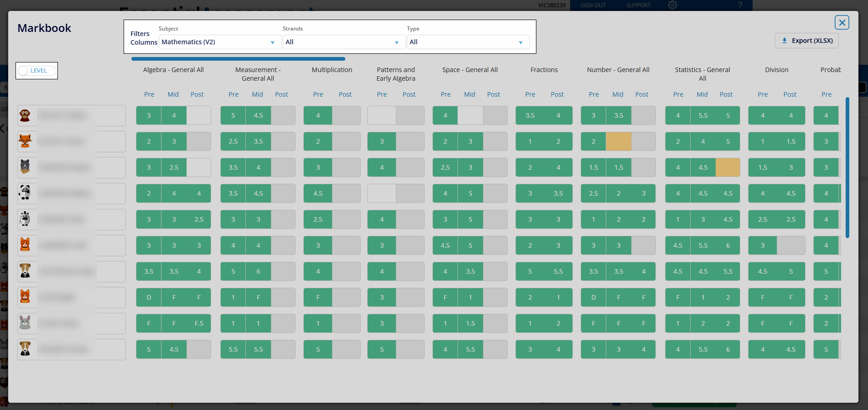This screenshot has height=410, width=868.
Task: Select the Post column under Fractions
Action: [x=557, y=94]
